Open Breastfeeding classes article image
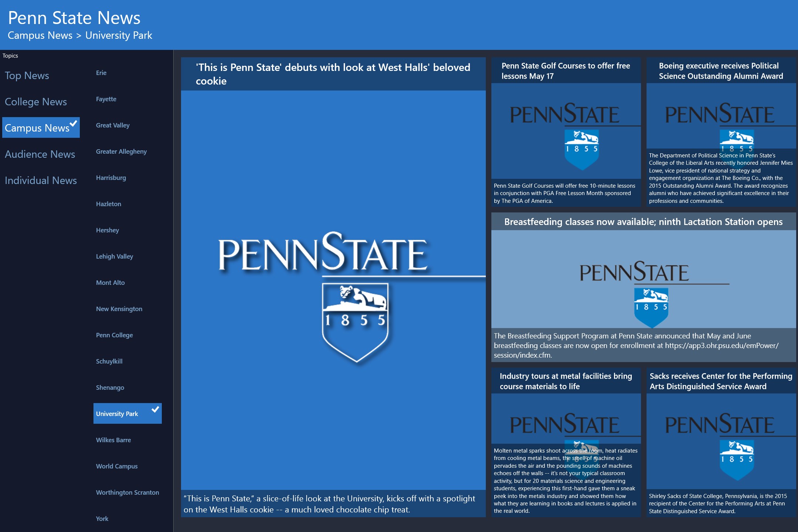The width and height of the screenshot is (798, 532). (643, 279)
